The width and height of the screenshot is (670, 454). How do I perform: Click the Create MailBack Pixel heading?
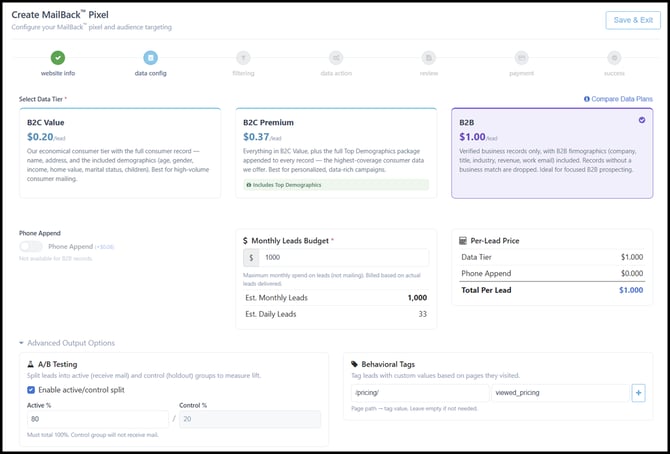pyautogui.click(x=60, y=15)
